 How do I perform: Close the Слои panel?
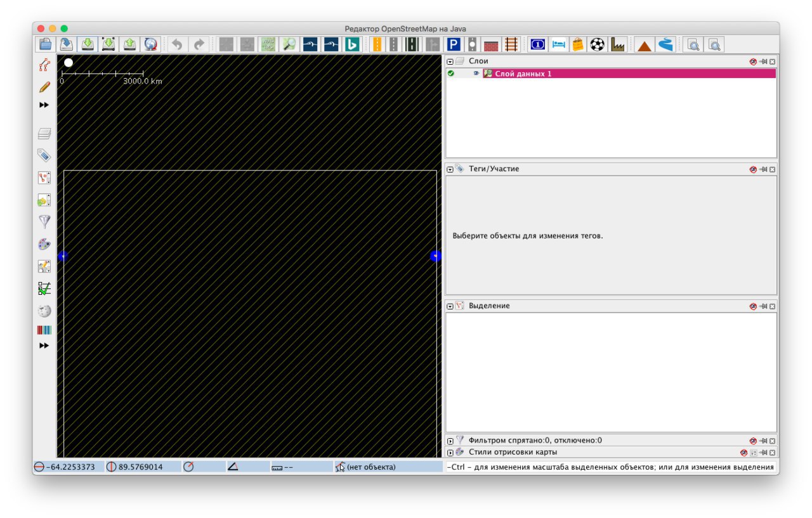(x=772, y=62)
